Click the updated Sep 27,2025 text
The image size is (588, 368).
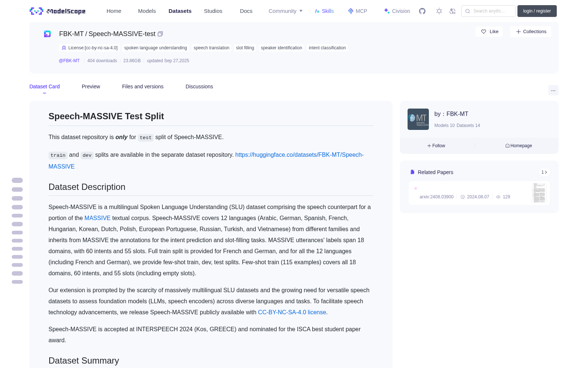(168, 61)
